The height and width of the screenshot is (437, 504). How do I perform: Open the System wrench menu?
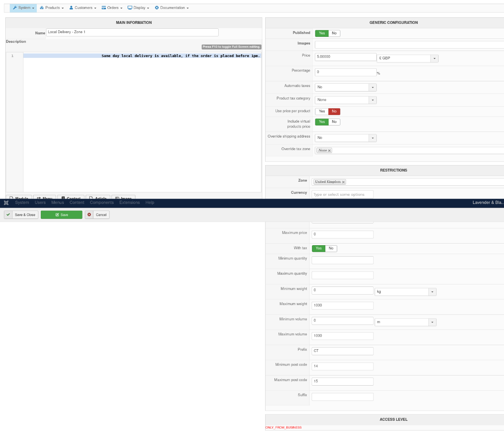(23, 8)
